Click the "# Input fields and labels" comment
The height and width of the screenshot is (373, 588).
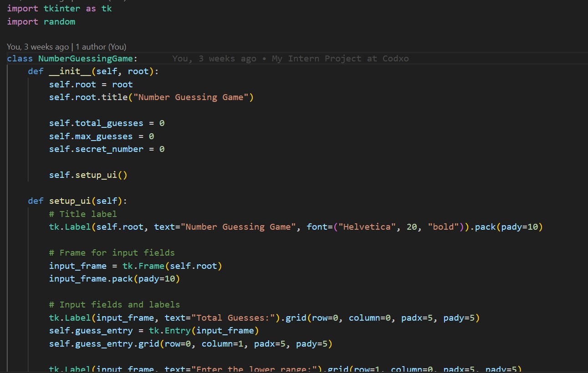click(x=114, y=304)
